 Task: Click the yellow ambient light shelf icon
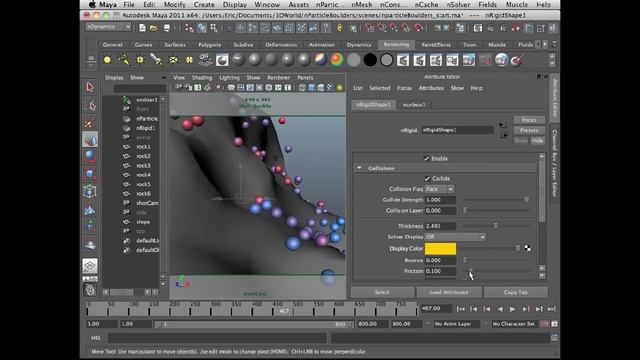click(x=107, y=60)
